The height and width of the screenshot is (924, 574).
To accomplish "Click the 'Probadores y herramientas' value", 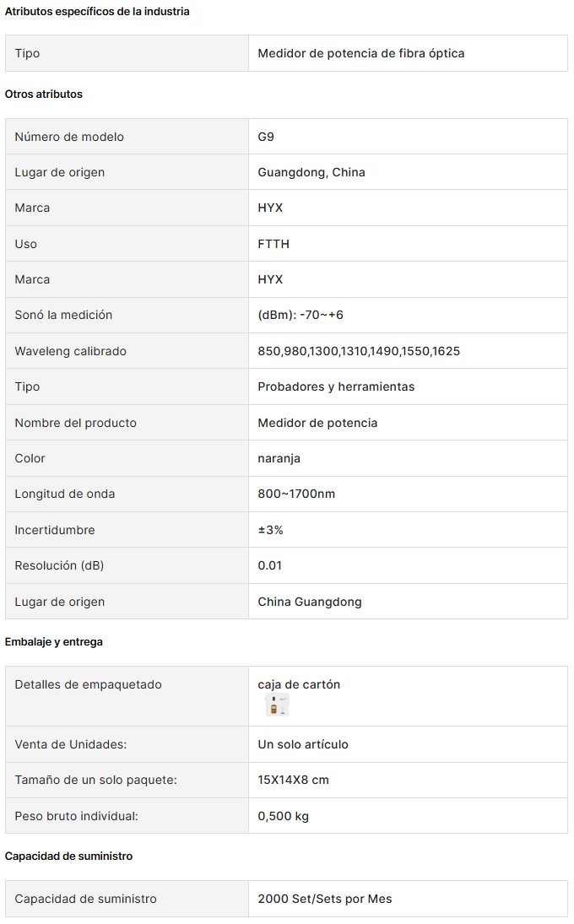I will click(336, 387).
